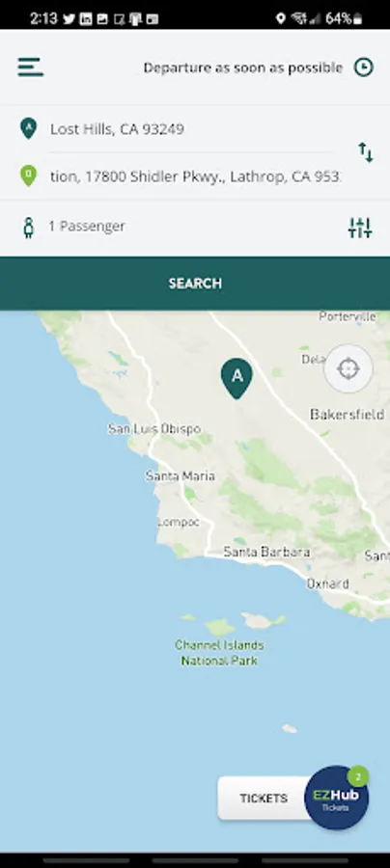This screenshot has width=390, height=868.
Task: Open trip filter sliders icon
Action: [360, 228]
